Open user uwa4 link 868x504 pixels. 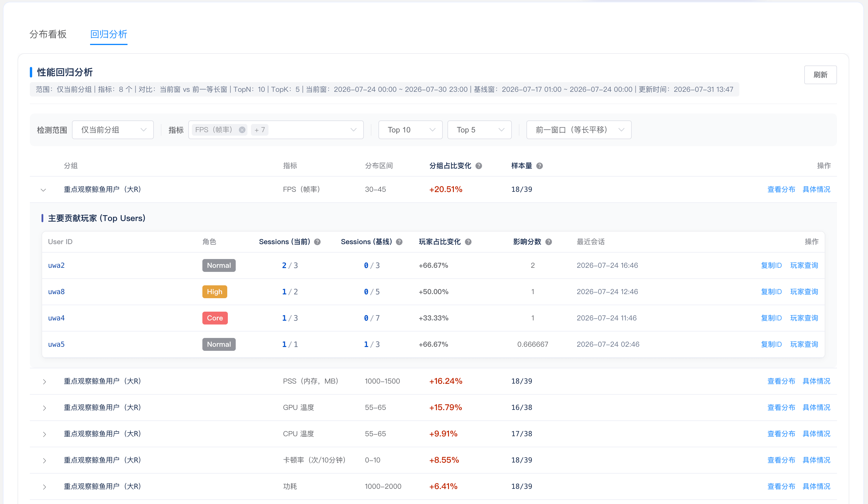point(56,318)
